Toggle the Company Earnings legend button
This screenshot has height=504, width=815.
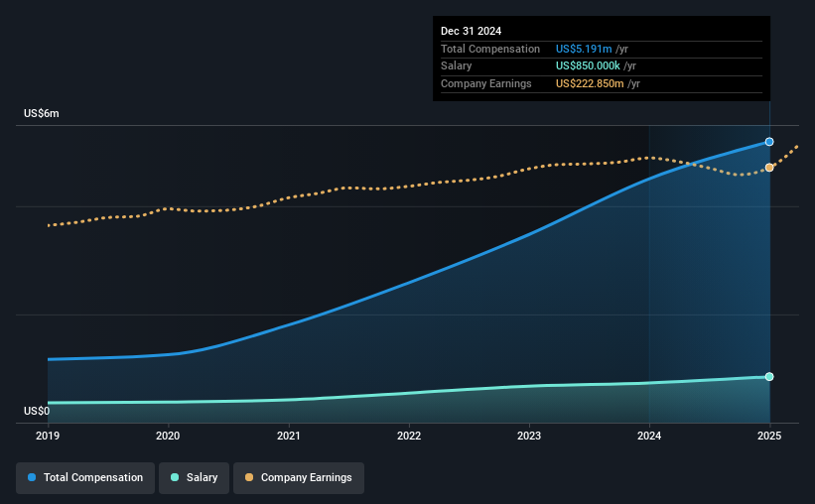point(299,477)
